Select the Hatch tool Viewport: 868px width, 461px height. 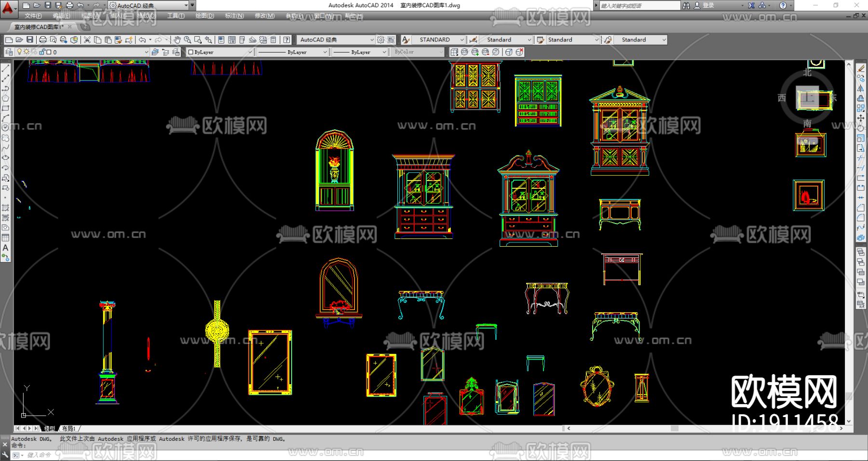point(6,208)
